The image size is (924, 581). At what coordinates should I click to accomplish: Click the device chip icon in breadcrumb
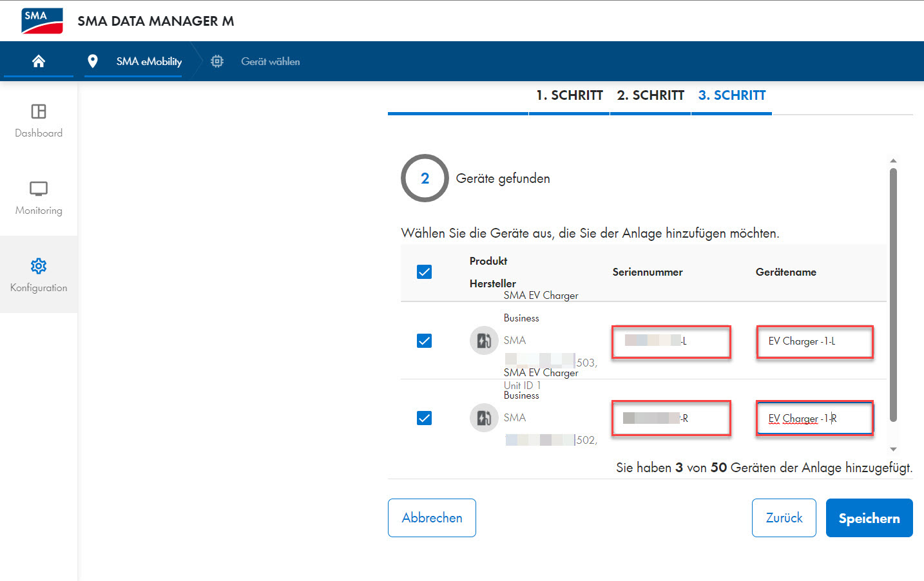pos(217,61)
